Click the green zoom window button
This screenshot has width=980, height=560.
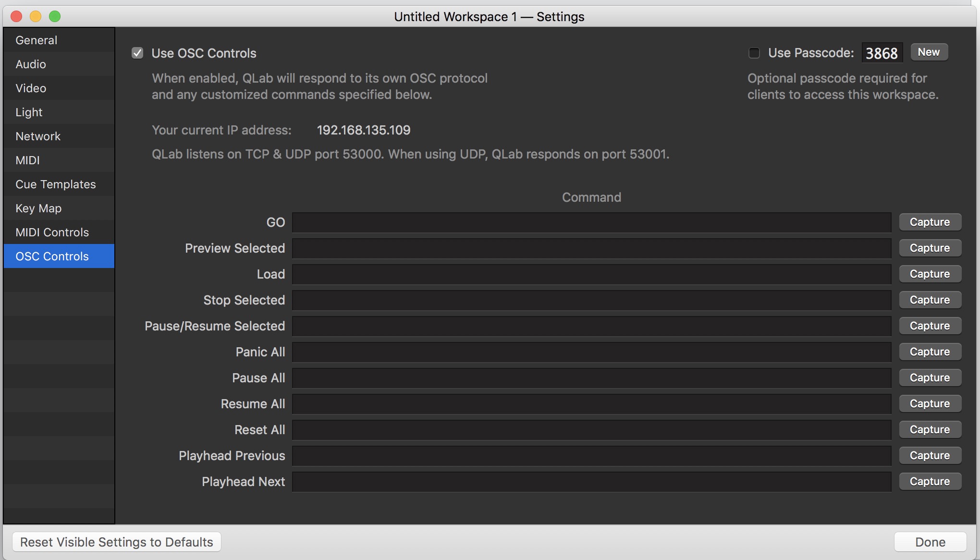coord(55,17)
